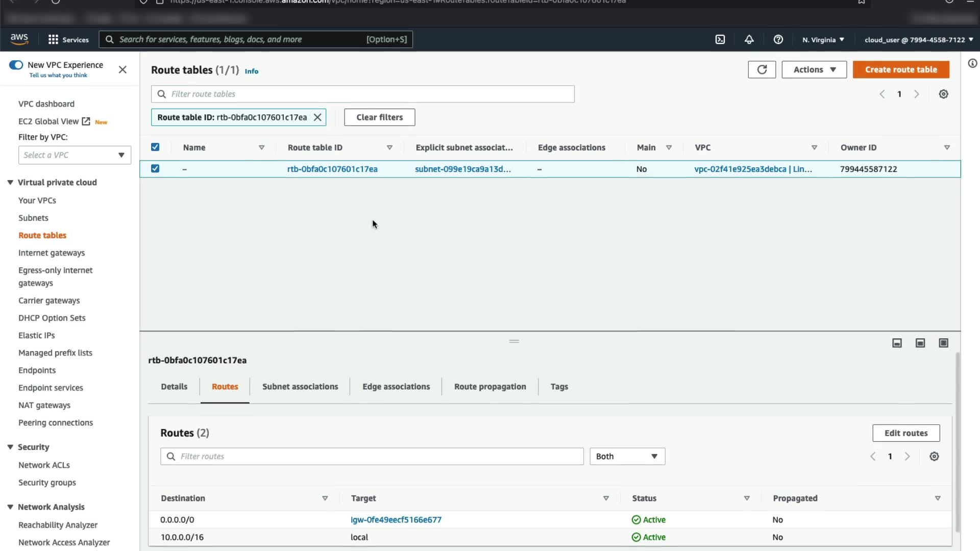Switch to the Route propagation tab

pos(489,387)
